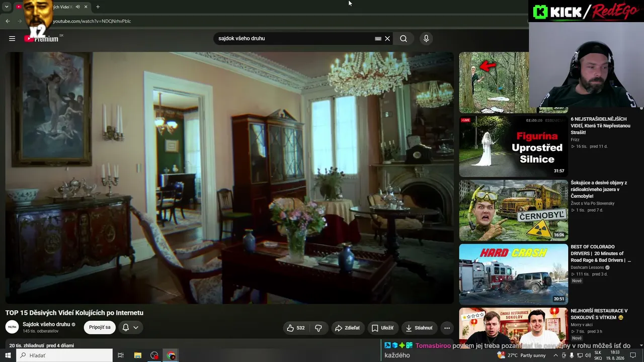
Task: Open the HARD CRASH dashcam video thumbnail
Action: point(513,274)
